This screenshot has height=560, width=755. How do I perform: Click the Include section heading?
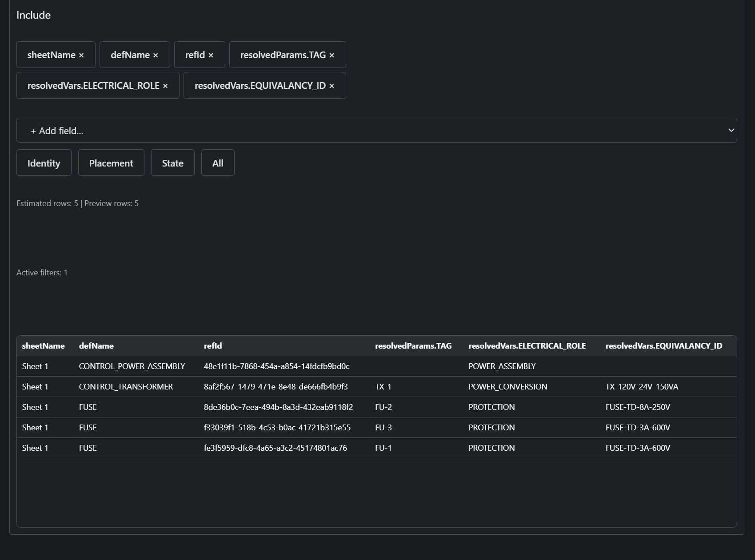33,15
